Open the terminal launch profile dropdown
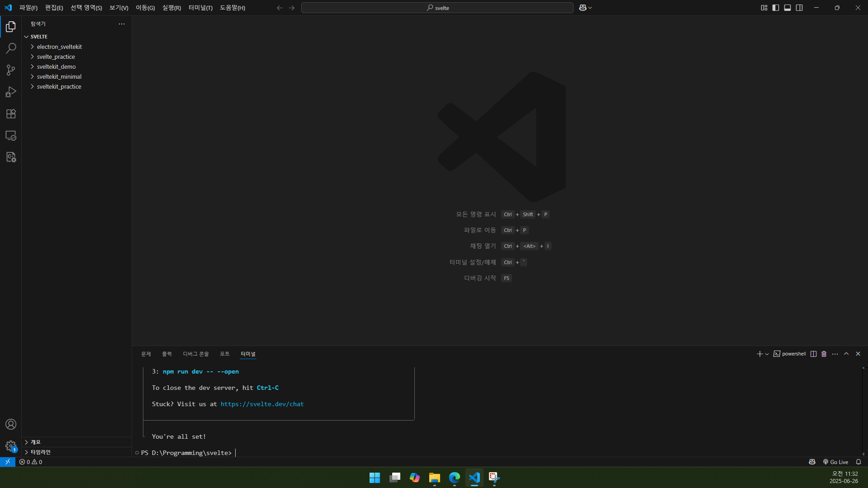 767,354
